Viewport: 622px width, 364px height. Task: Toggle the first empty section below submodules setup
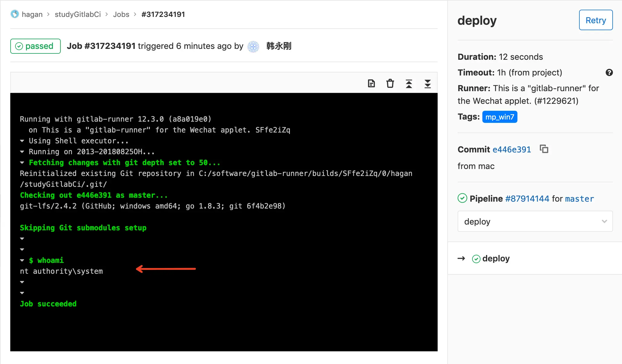click(x=22, y=238)
